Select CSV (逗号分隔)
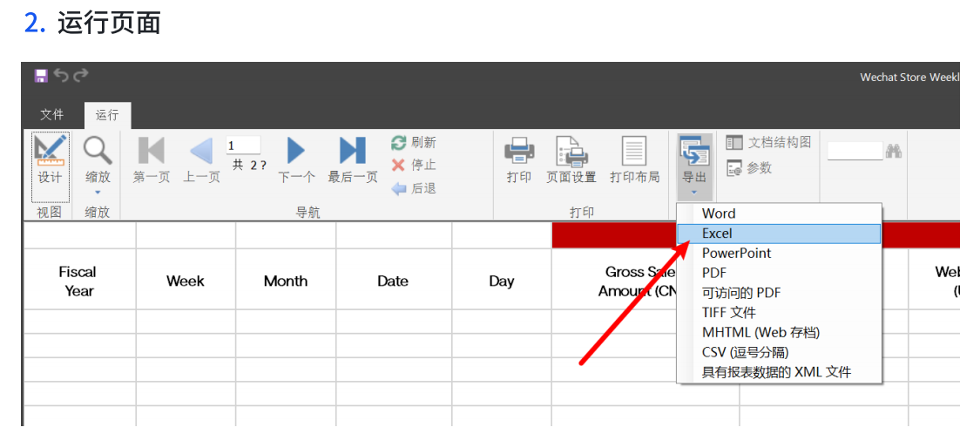 point(780,353)
